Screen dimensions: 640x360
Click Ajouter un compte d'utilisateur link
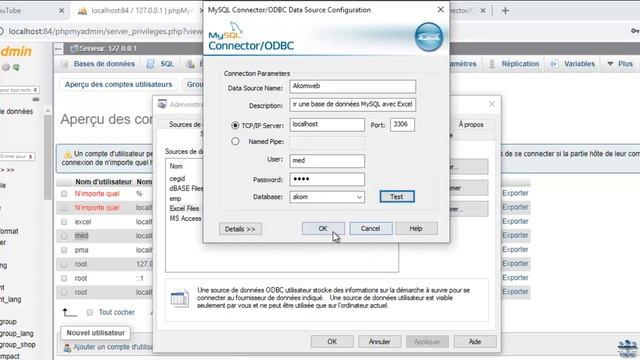(x=113, y=347)
